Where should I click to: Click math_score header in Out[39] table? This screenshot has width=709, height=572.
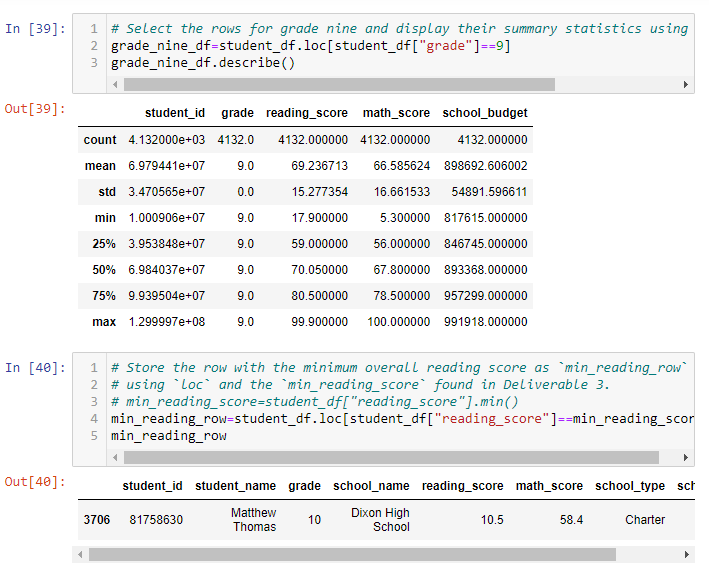(396, 113)
